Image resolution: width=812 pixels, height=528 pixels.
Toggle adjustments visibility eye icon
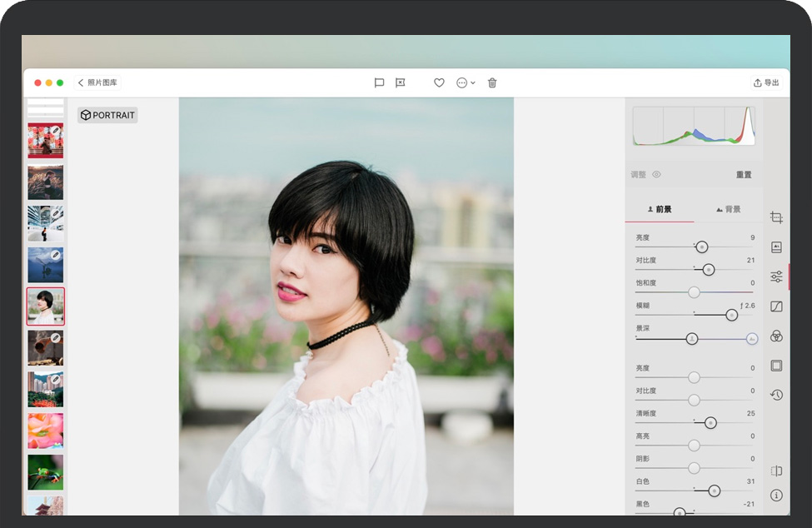656,175
